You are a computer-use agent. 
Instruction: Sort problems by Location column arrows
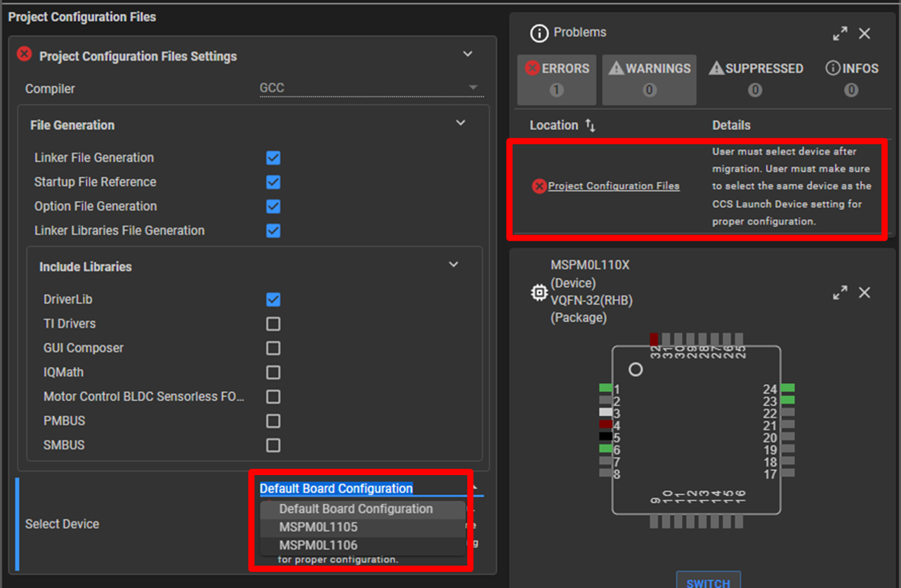click(x=590, y=126)
